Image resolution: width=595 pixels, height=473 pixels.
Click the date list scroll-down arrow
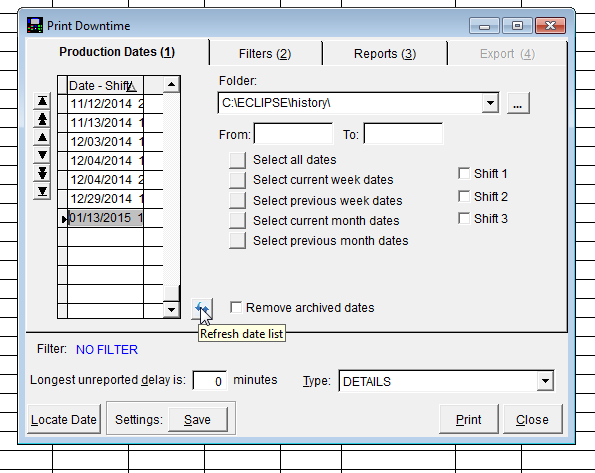[171, 309]
